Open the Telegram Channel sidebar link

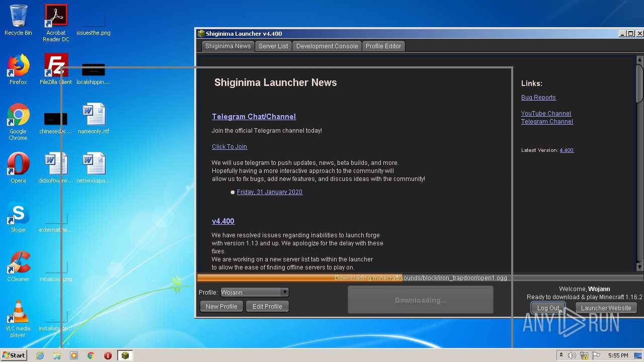tap(547, 122)
